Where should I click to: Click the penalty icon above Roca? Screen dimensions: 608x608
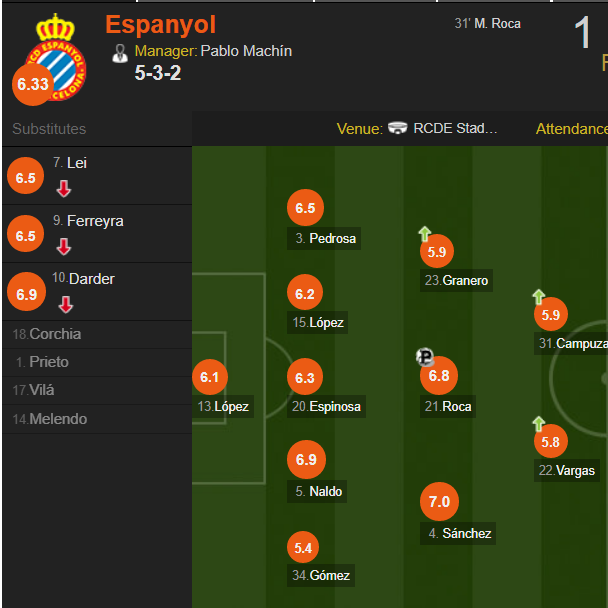(x=425, y=356)
